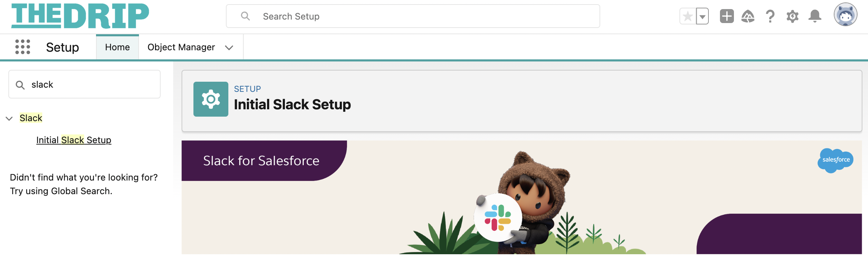Screen dimensions: 868x264
Task: Open the Trailhead guidance icon
Action: [748, 16]
